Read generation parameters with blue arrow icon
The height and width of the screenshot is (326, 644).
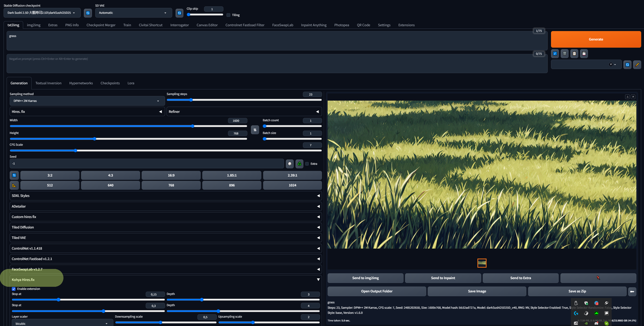(555, 54)
